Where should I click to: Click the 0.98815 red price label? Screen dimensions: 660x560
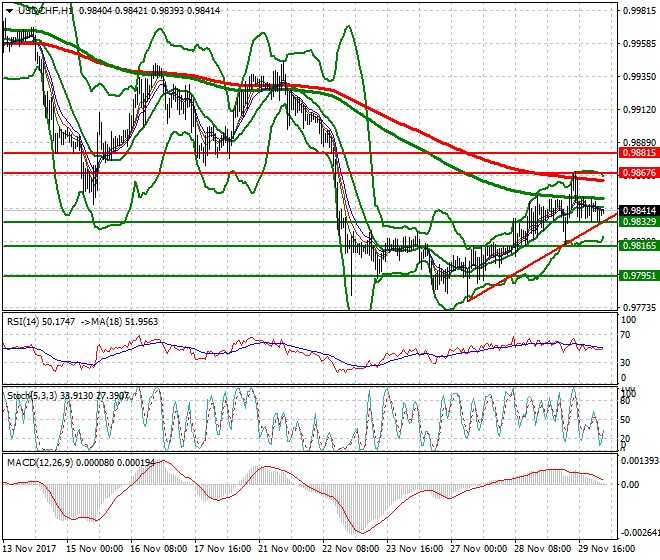638,153
